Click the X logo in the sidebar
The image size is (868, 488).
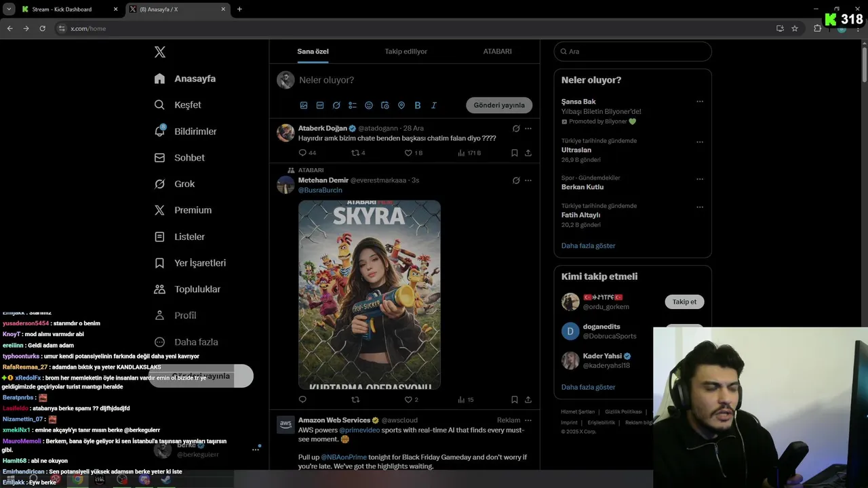(x=160, y=52)
